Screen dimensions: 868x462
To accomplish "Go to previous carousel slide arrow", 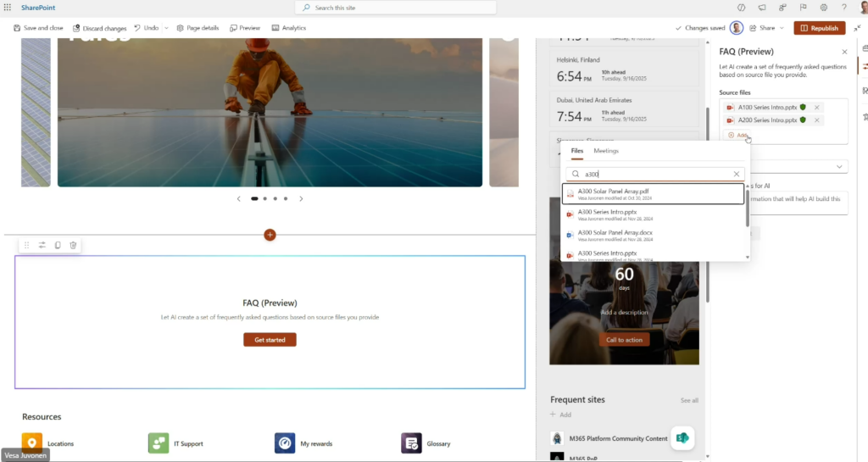I will (x=238, y=198).
